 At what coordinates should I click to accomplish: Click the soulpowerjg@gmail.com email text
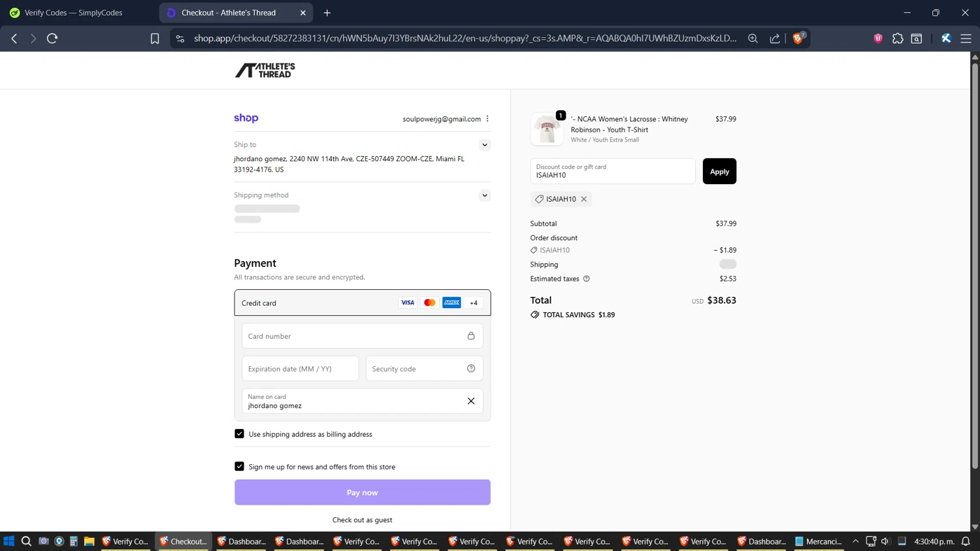(442, 119)
